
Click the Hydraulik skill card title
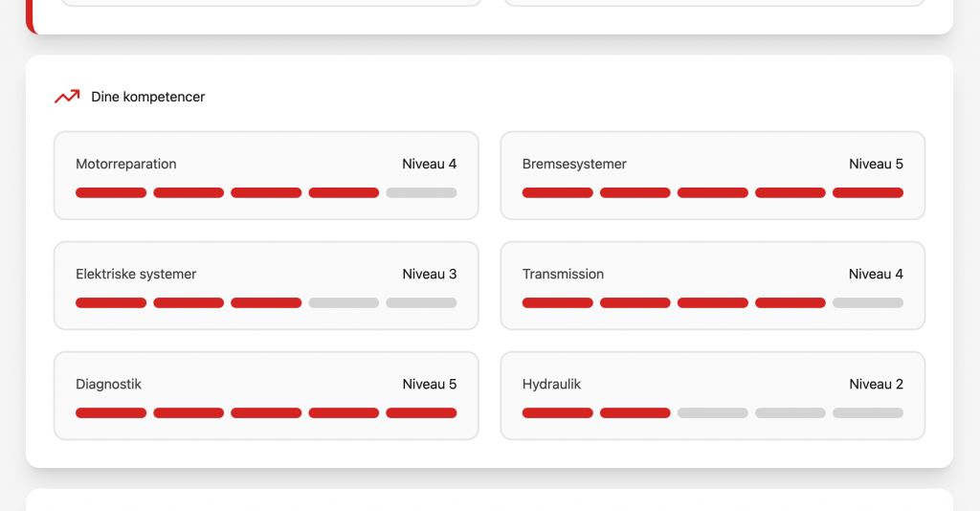point(551,384)
